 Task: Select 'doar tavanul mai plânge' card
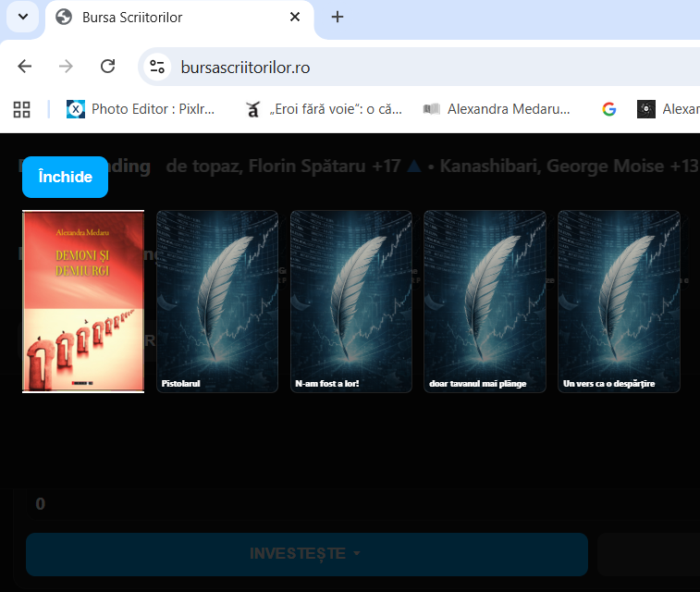(485, 302)
